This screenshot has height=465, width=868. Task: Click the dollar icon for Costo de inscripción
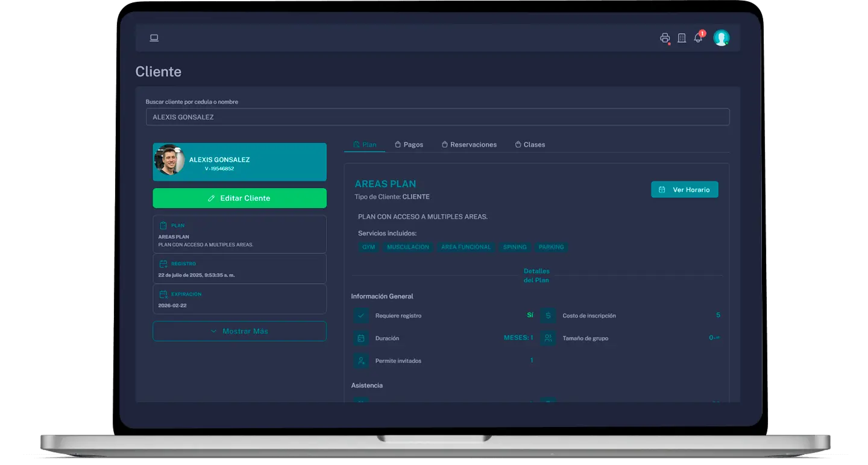(x=548, y=315)
